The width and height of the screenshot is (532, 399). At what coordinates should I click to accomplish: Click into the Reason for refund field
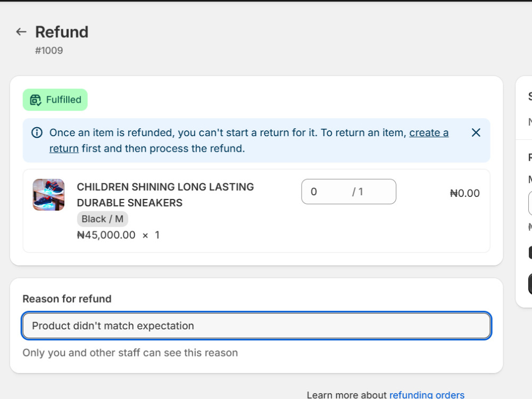(x=256, y=326)
